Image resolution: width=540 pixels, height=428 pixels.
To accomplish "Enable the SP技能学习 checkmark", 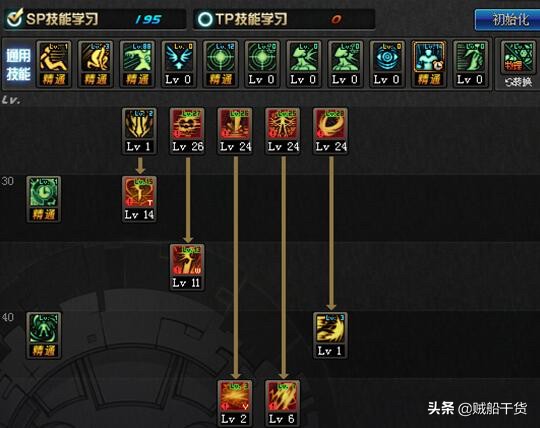I will tap(15, 18).
